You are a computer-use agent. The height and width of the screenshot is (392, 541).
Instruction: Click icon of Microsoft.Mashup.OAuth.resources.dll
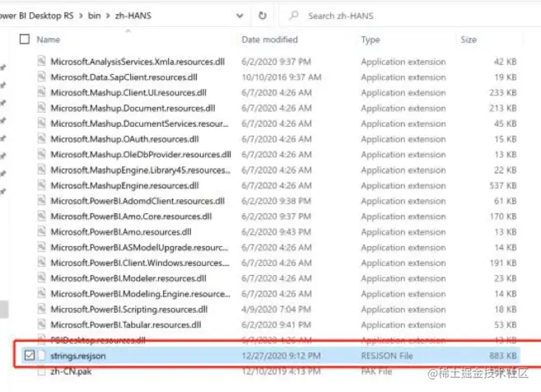pyautogui.click(x=42, y=138)
